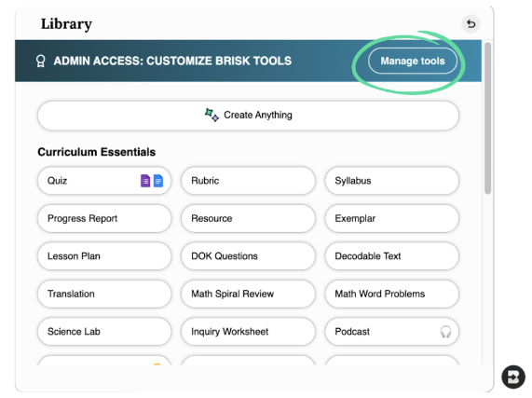This screenshot has width=532, height=398.
Task: Click the Library title text
Action: 66,24
